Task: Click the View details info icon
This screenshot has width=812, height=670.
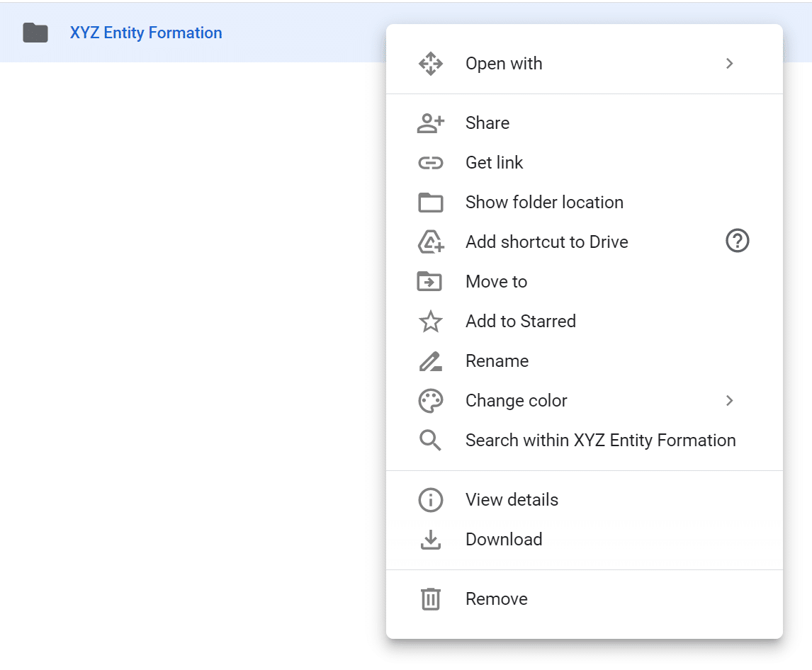Action: coord(431,500)
